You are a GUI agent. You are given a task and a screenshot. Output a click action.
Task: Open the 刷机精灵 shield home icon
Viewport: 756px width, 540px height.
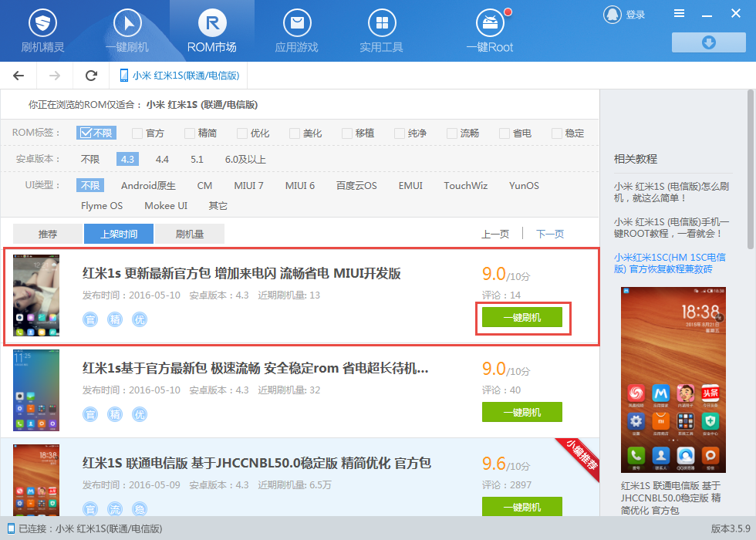[x=42, y=22]
